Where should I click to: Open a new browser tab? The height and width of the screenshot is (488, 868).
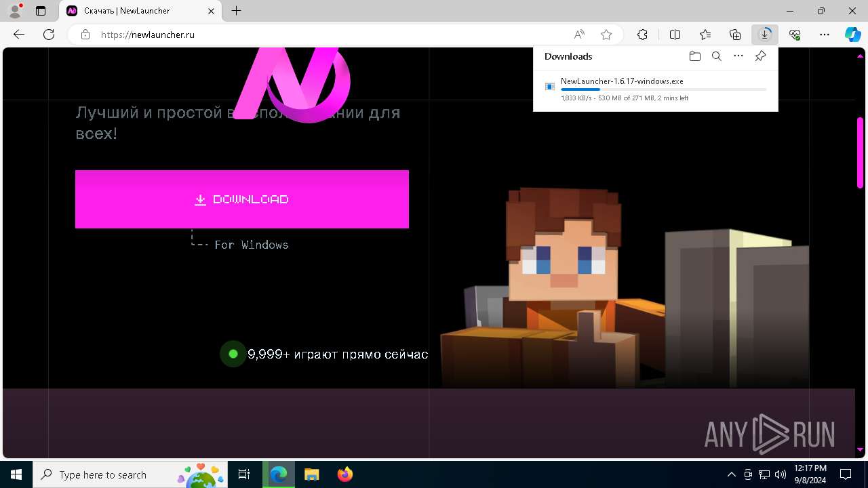click(236, 11)
